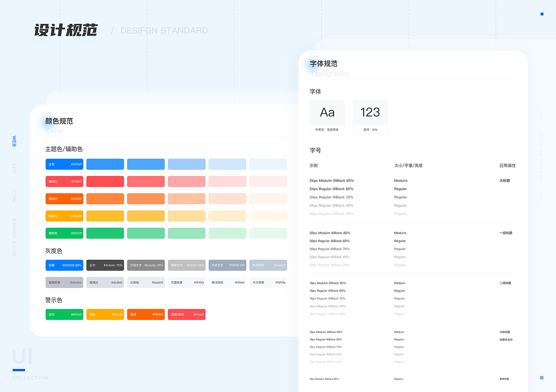Select the lightest red tint swatch
Image resolution: width=556 pixels, height=392 pixels.
(x=268, y=182)
